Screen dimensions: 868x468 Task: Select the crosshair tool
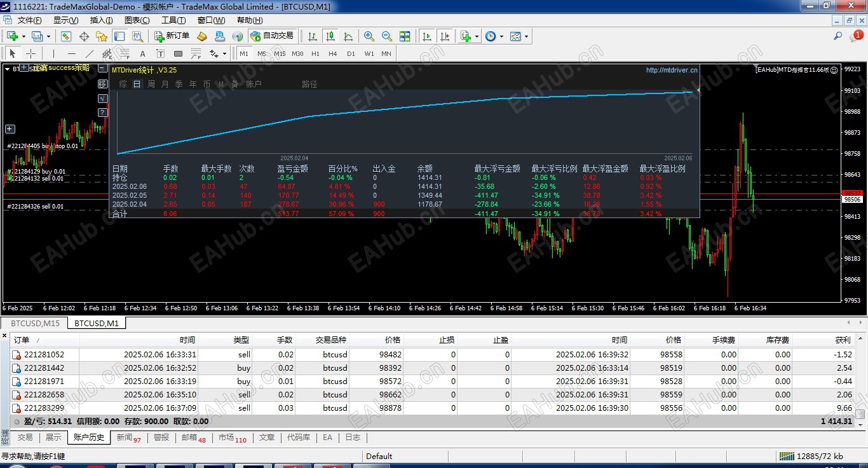coord(30,54)
